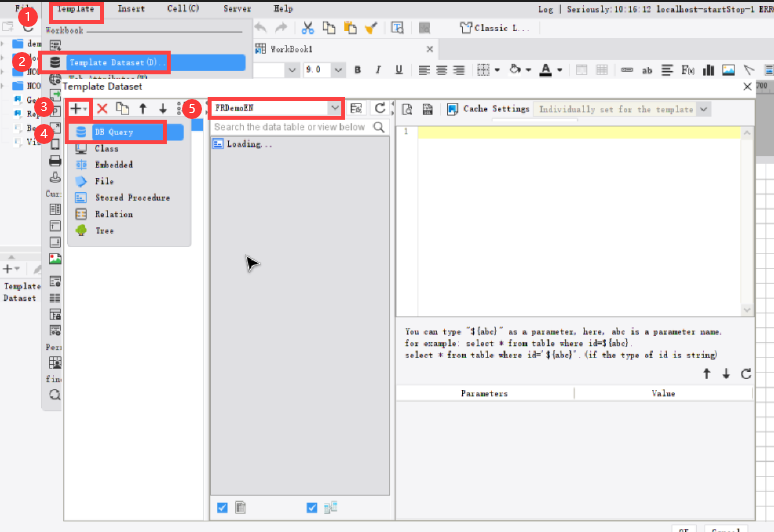Open the Cell(C) menu
The width and height of the screenshot is (774, 532).
point(183,9)
